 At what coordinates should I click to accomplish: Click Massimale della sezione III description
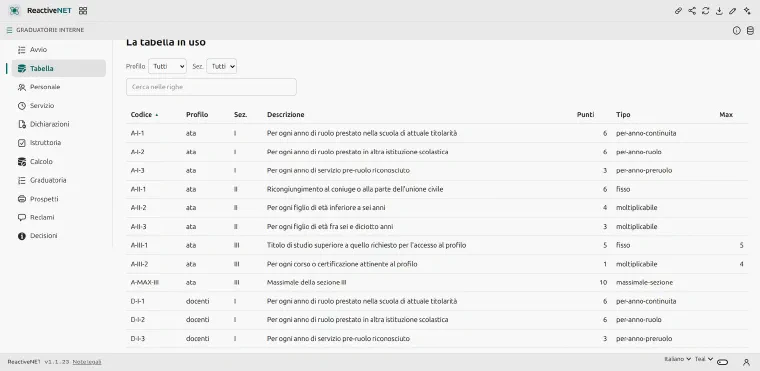pyautogui.click(x=306, y=283)
